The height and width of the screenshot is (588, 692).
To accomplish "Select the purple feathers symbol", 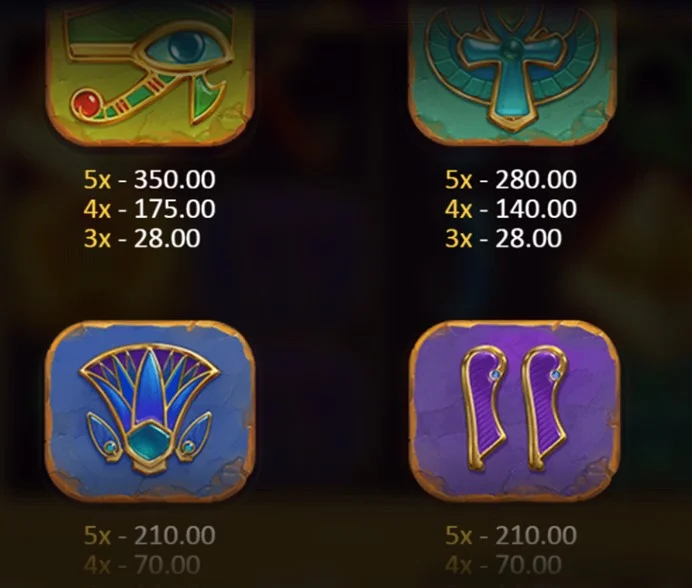I will [x=514, y=411].
